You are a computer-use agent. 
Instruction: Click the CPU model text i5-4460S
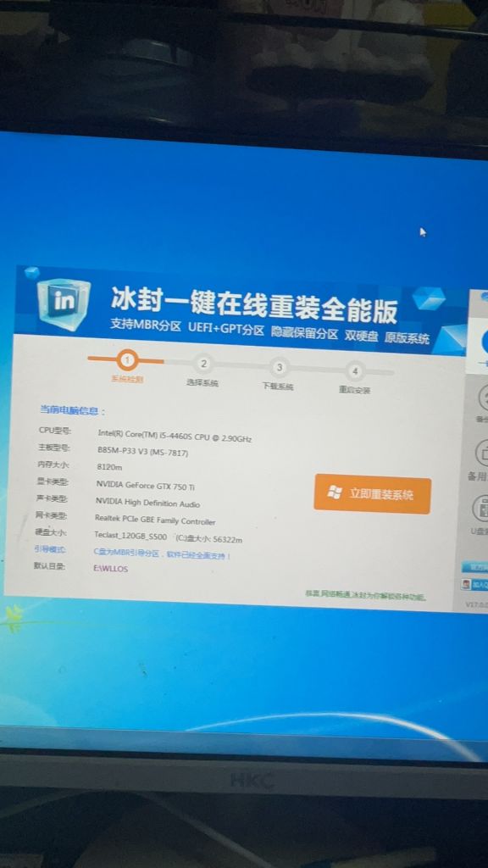click(175, 436)
